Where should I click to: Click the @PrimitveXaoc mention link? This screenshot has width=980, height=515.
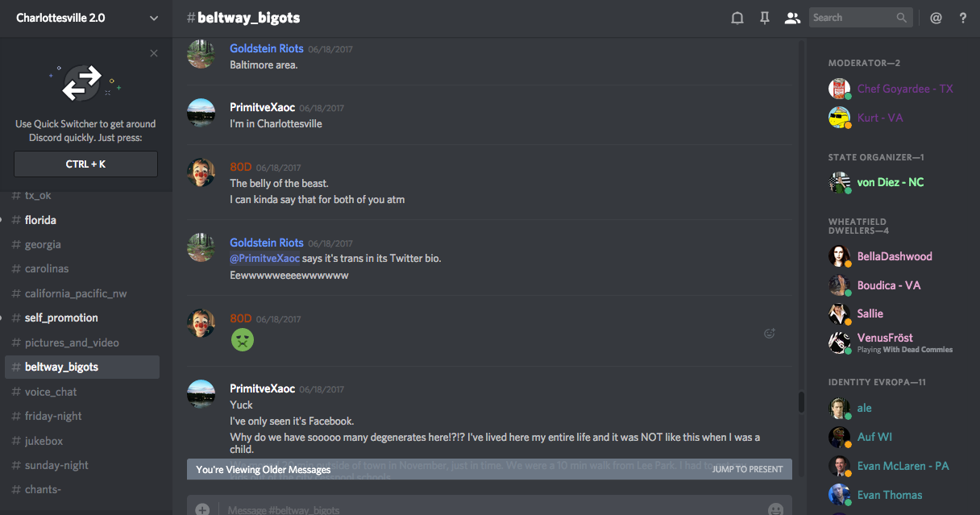point(265,259)
